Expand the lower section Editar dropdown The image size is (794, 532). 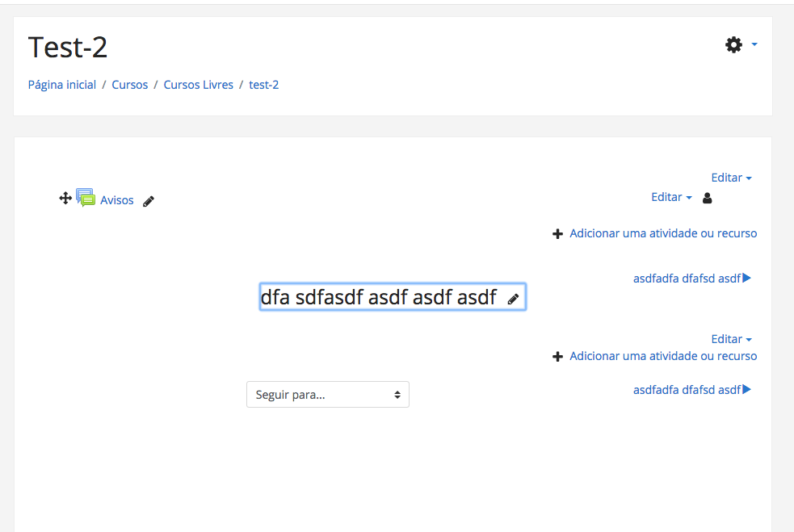731,339
